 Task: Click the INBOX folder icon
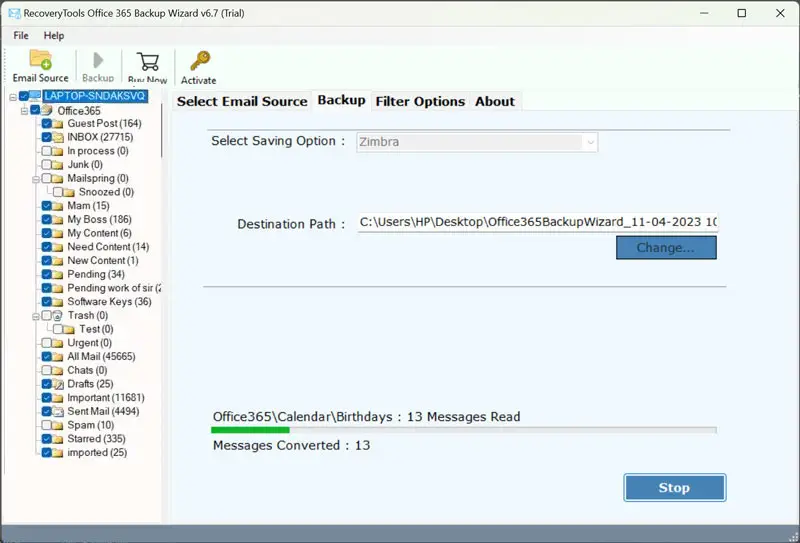[58, 137]
